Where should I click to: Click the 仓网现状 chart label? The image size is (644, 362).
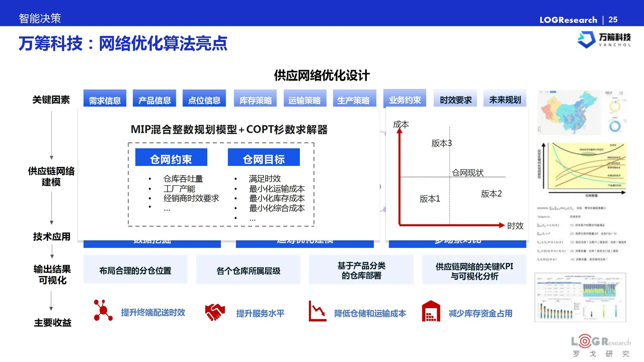point(468,173)
